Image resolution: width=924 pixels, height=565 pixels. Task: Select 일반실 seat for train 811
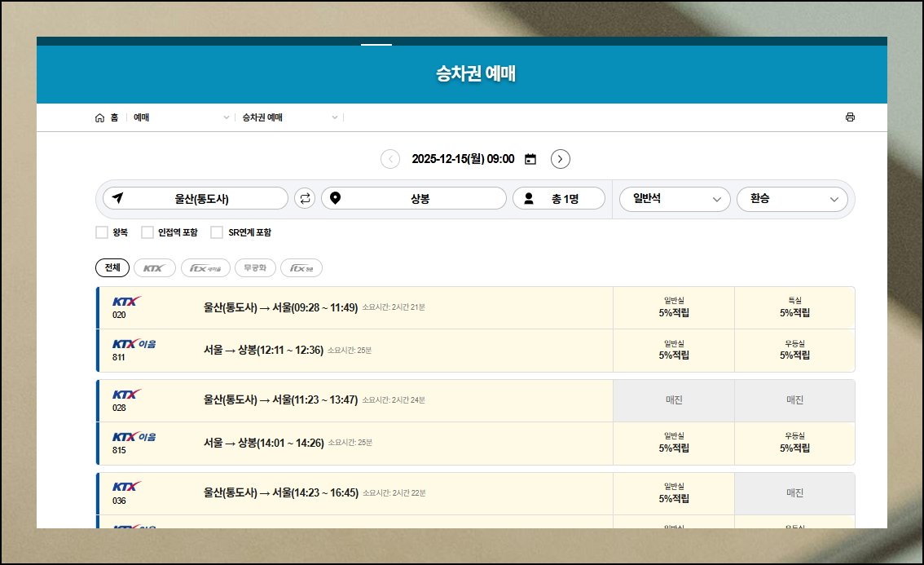674,351
